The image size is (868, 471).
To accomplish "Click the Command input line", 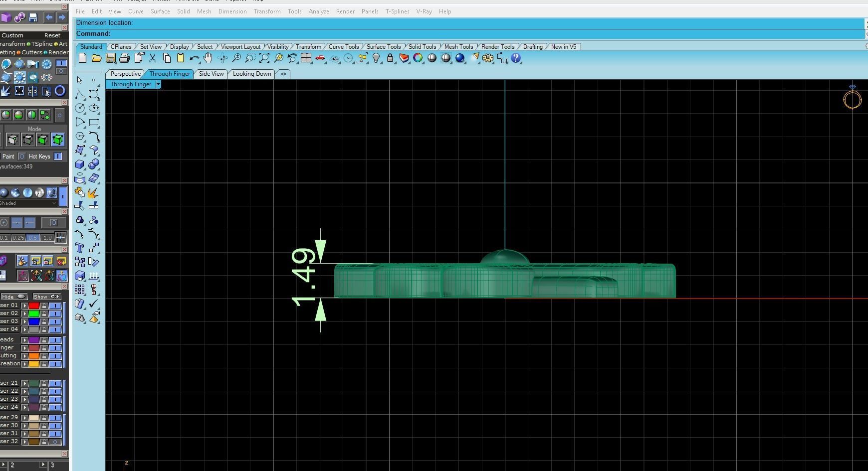I will point(469,34).
